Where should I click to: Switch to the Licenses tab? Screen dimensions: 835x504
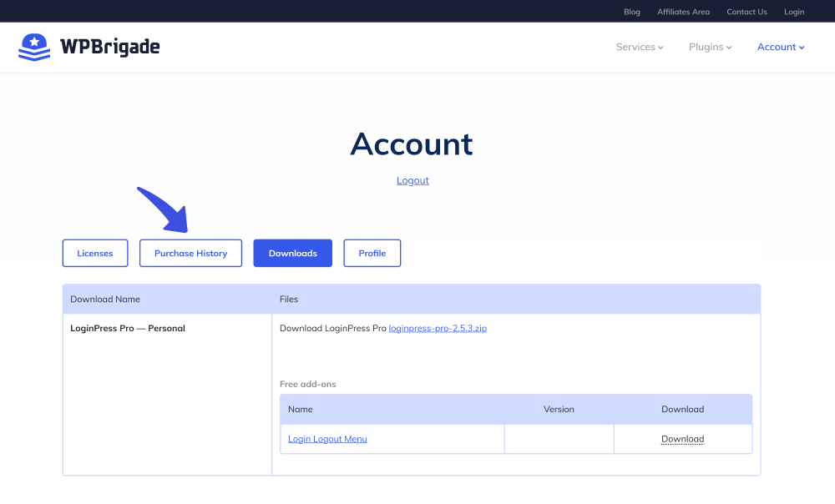pos(95,254)
